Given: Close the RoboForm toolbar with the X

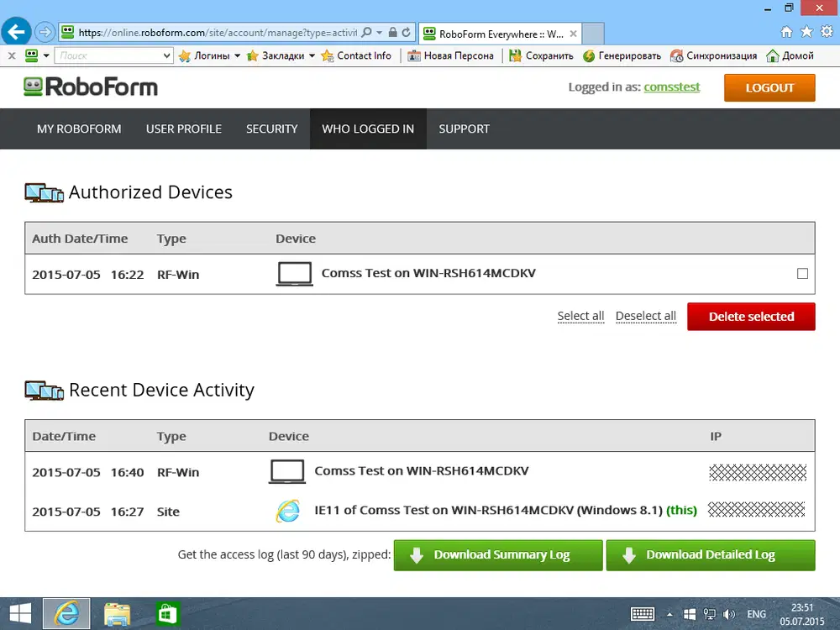Looking at the screenshot, I should 11,55.
